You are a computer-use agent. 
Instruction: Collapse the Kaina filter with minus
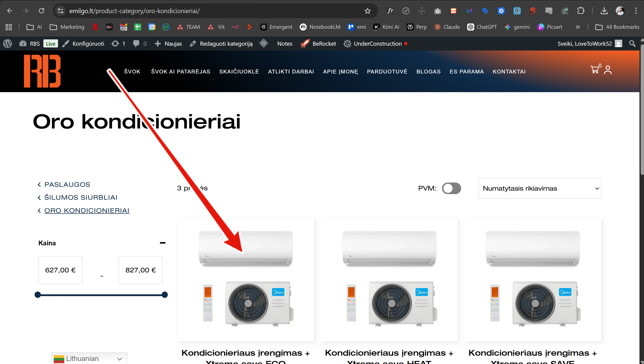[x=162, y=243]
